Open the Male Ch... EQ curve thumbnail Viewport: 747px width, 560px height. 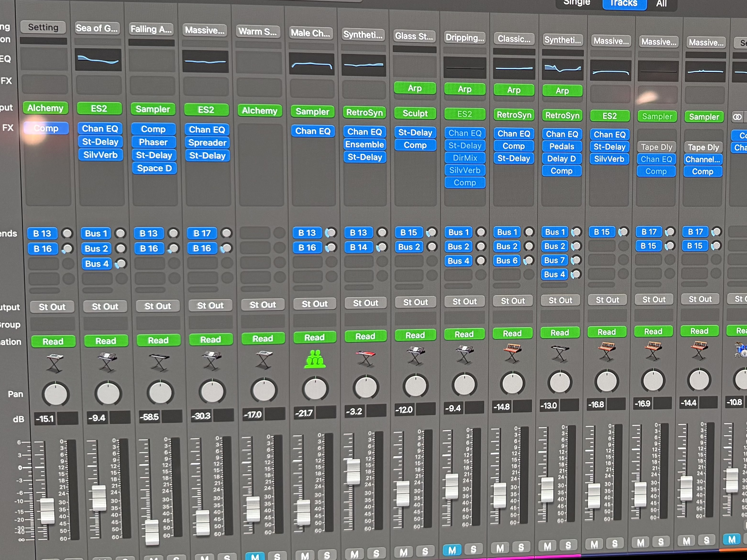311,64
